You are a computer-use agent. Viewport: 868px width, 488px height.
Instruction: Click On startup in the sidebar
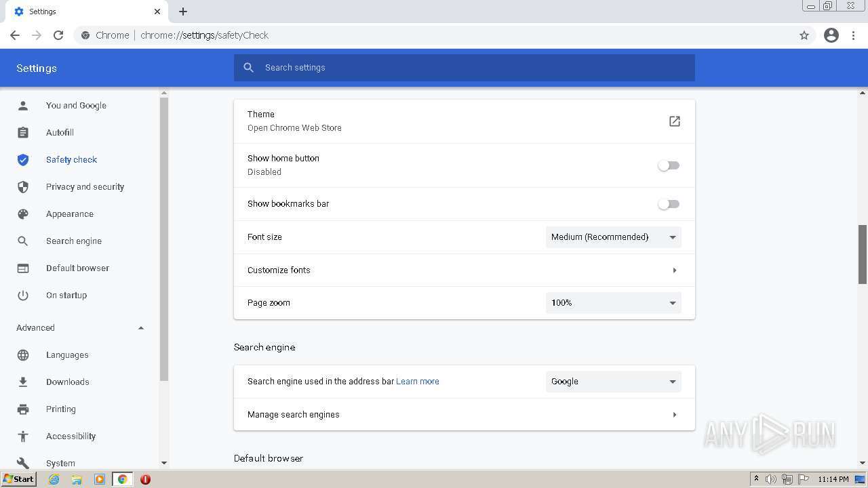(x=66, y=296)
